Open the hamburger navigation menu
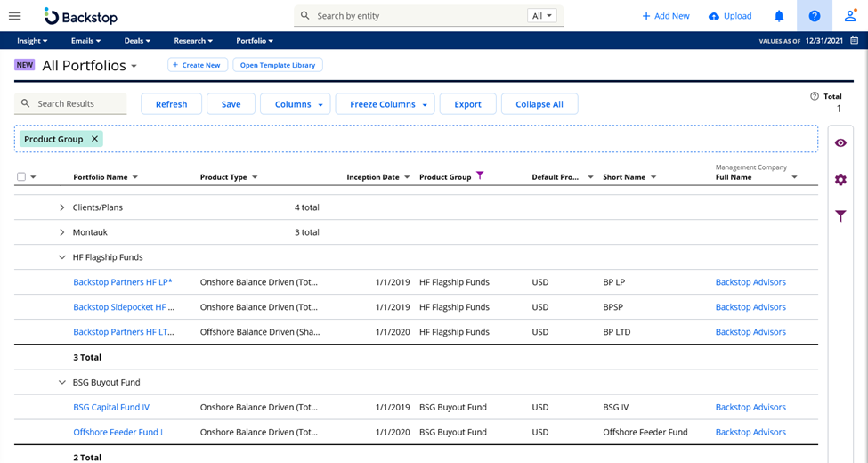The width and height of the screenshot is (868, 463). tap(14, 16)
